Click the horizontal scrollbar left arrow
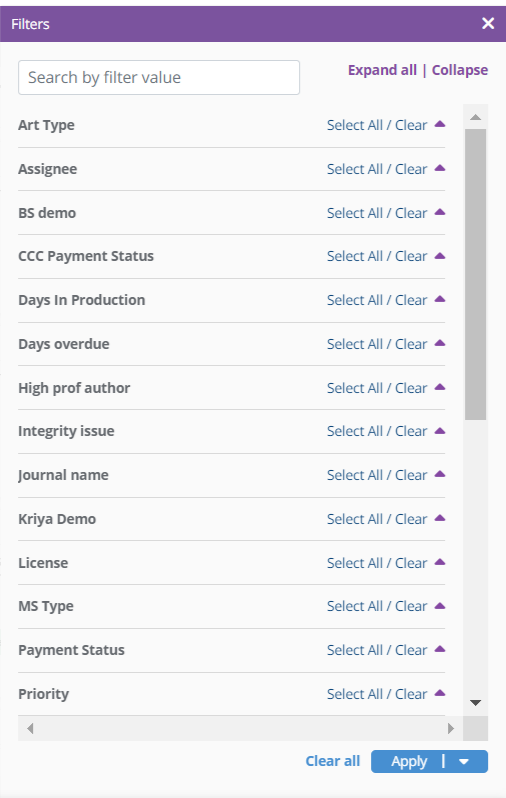506x798 pixels. [x=30, y=728]
